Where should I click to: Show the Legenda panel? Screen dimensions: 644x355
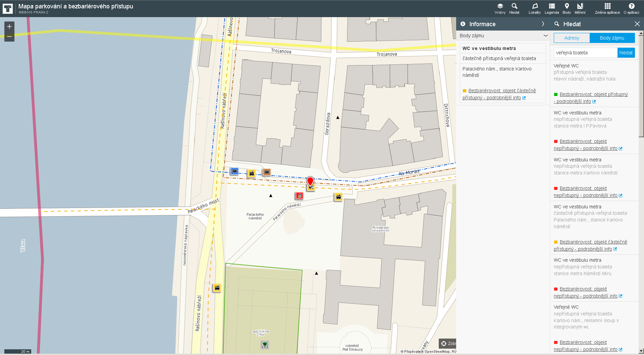tap(552, 9)
